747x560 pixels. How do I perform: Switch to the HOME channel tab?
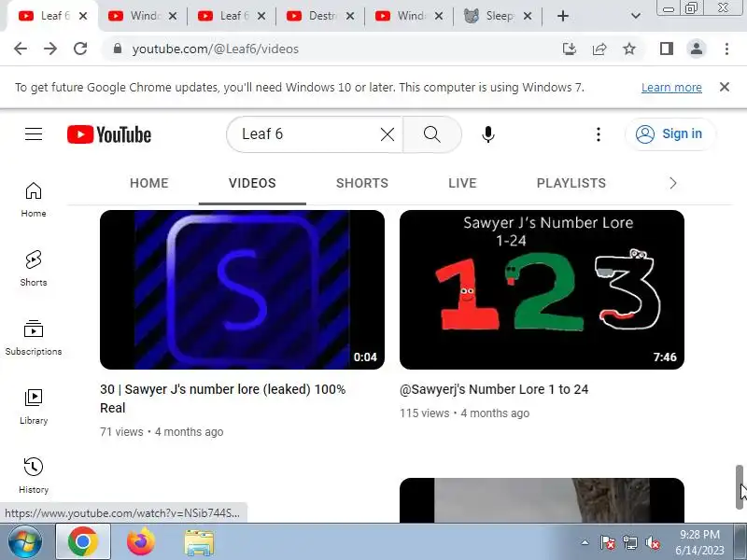coord(149,183)
